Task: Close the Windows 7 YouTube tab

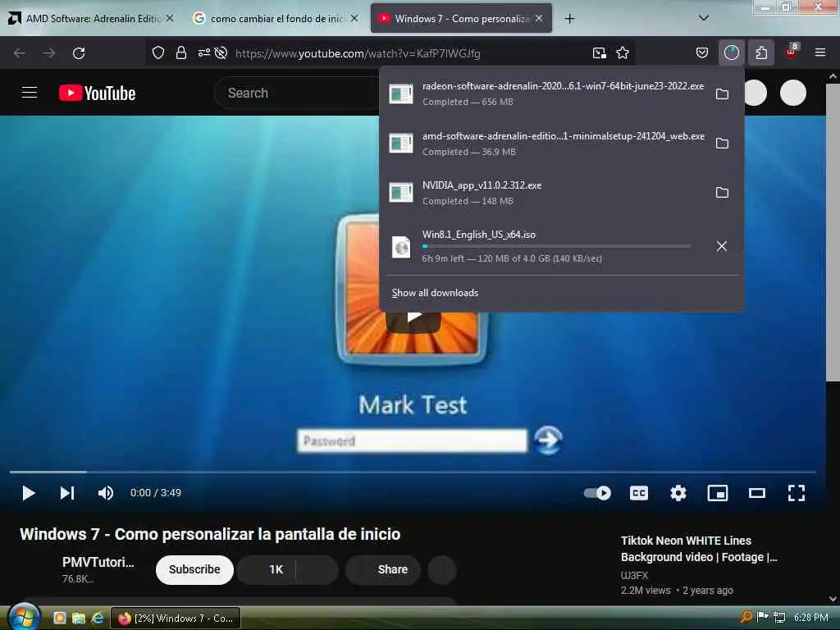Action: 539,18
